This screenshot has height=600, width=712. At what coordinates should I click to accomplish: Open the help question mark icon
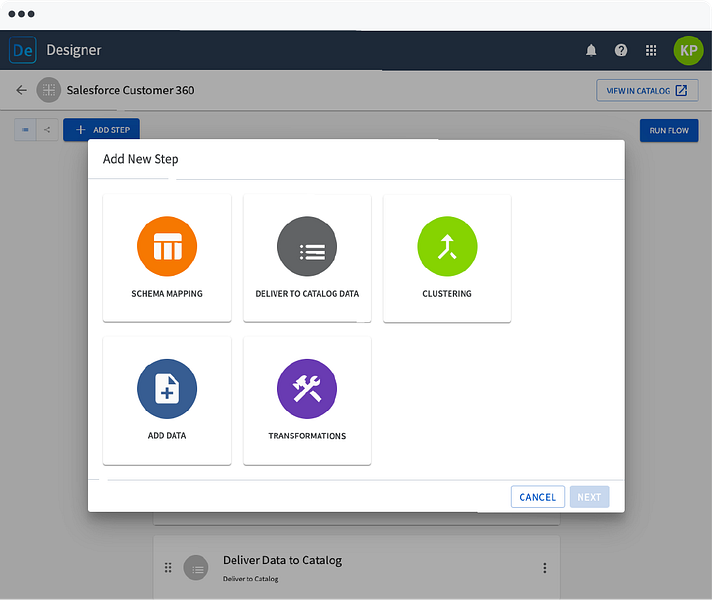tap(621, 50)
